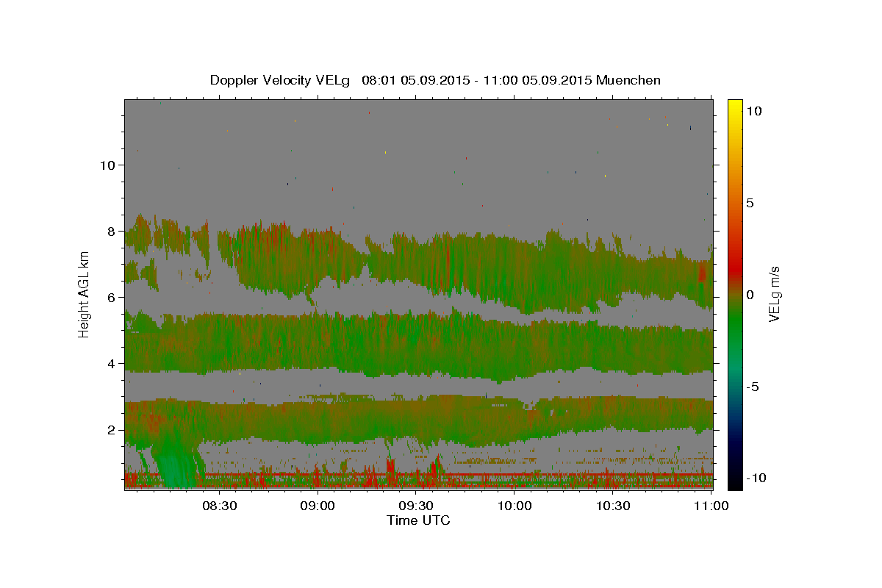Click the colorbar label '-10'
The width and height of the screenshot is (882, 588).
tap(757, 478)
